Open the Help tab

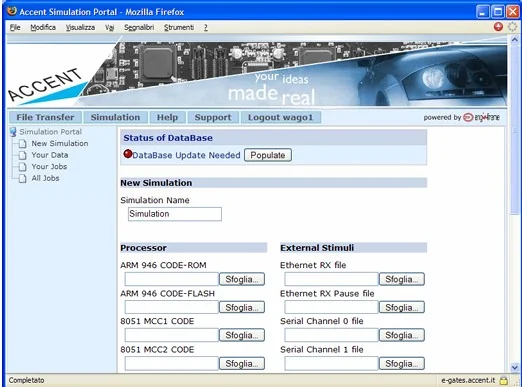[x=167, y=117]
